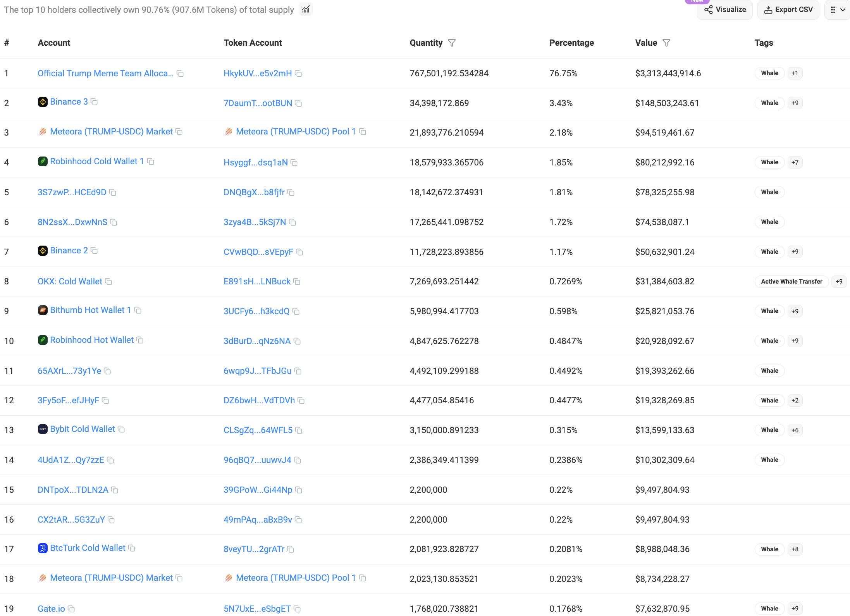This screenshot has height=616, width=850.
Task: Expand +9 tags for OKX Cold Wallet
Action: pyautogui.click(x=839, y=282)
